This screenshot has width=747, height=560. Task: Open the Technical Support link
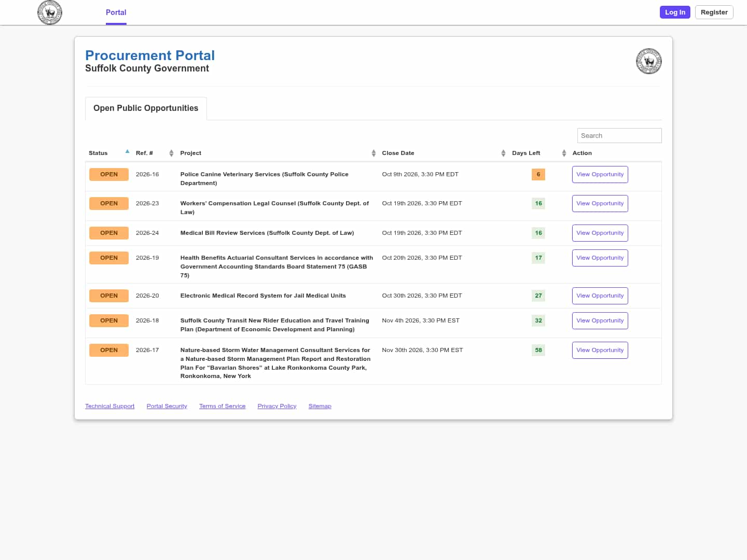coord(109,406)
